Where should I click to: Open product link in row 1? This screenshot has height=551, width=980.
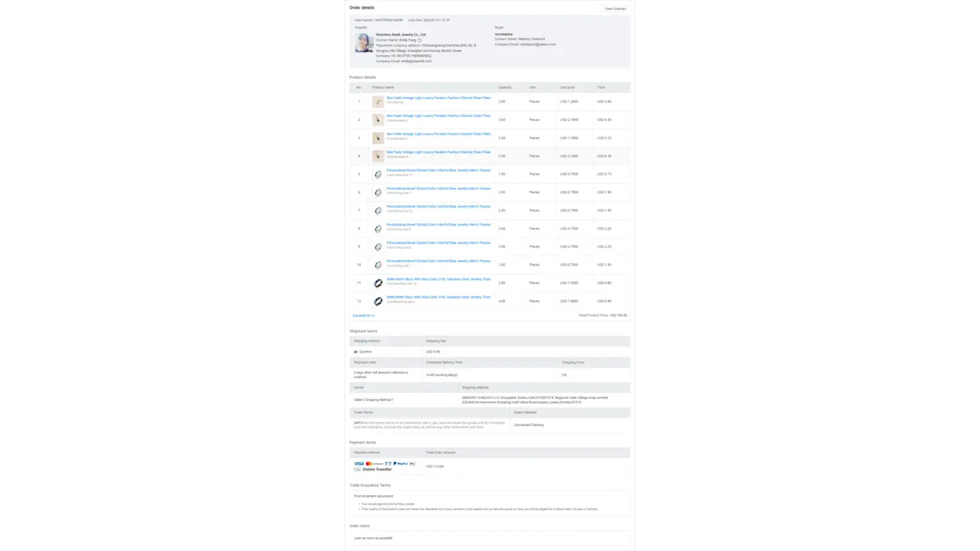pos(438,98)
